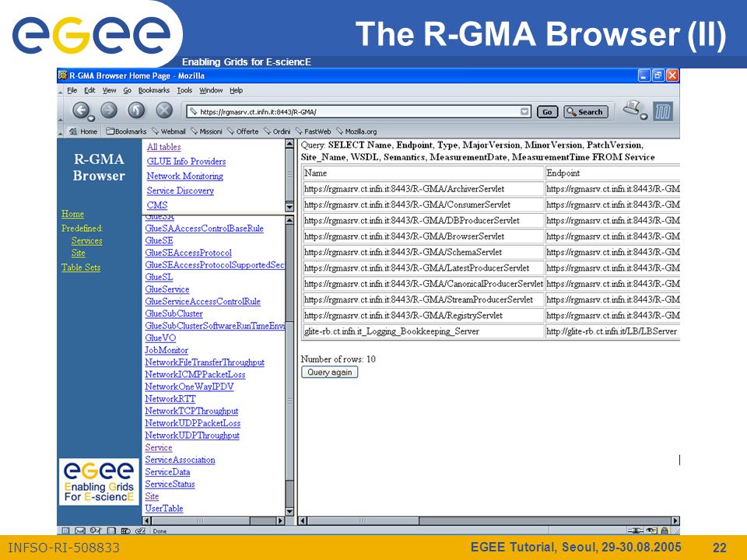Open the GlueSAAccessControlBaseRule table
Image resolution: width=747 pixels, height=560 pixels.
(205, 229)
